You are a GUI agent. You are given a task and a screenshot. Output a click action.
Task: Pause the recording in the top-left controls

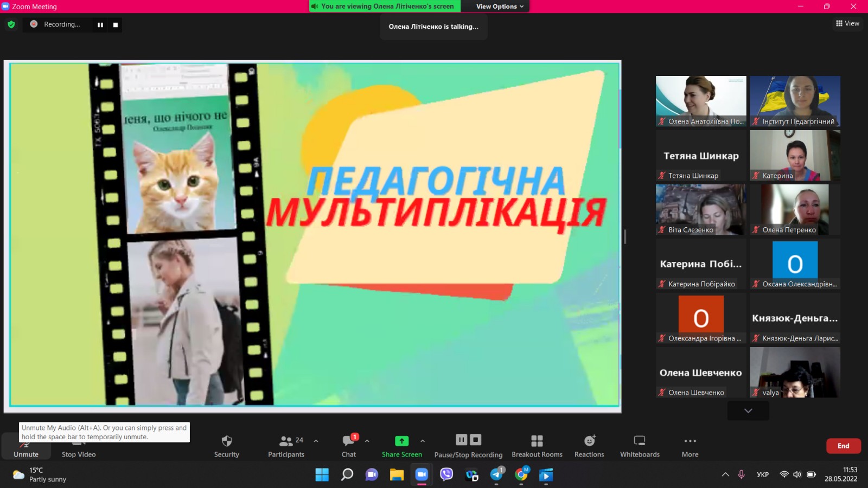(100, 24)
